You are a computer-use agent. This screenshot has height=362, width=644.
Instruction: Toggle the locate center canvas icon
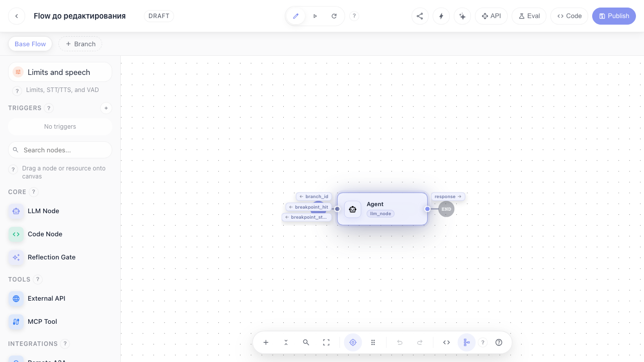[353, 342]
